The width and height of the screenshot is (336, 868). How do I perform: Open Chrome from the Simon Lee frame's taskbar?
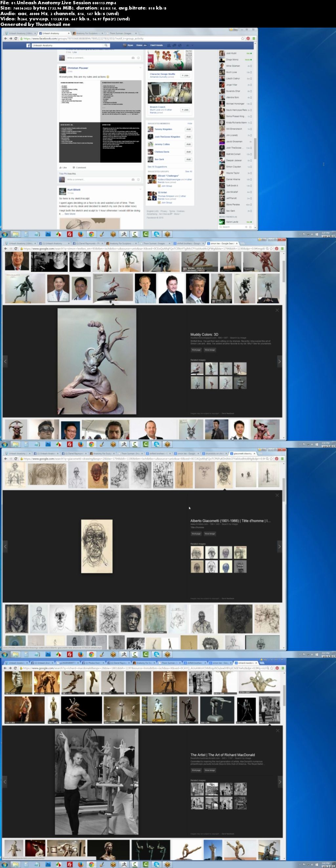[91, 444]
